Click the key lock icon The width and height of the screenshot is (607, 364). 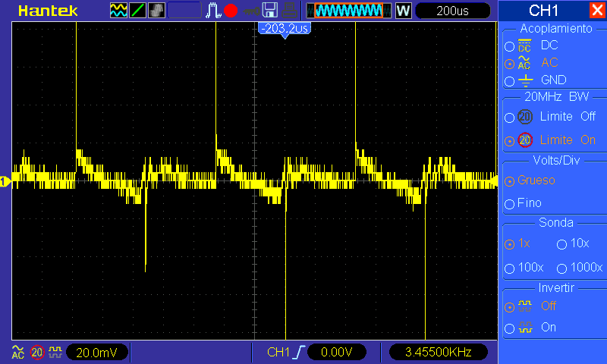(251, 11)
